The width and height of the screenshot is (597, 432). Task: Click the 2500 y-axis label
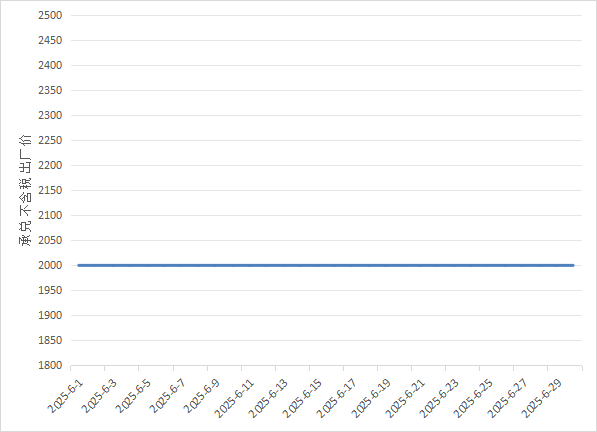[x=50, y=15]
